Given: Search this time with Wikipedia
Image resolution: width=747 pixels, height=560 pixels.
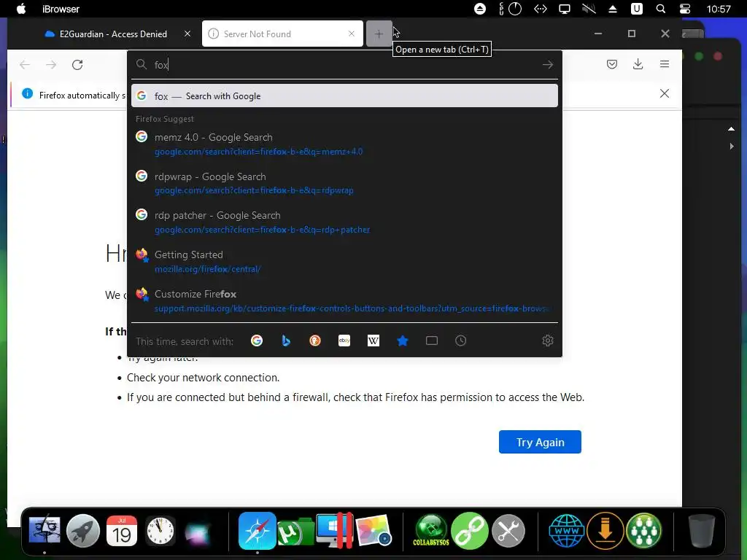Looking at the screenshot, I should [x=373, y=341].
